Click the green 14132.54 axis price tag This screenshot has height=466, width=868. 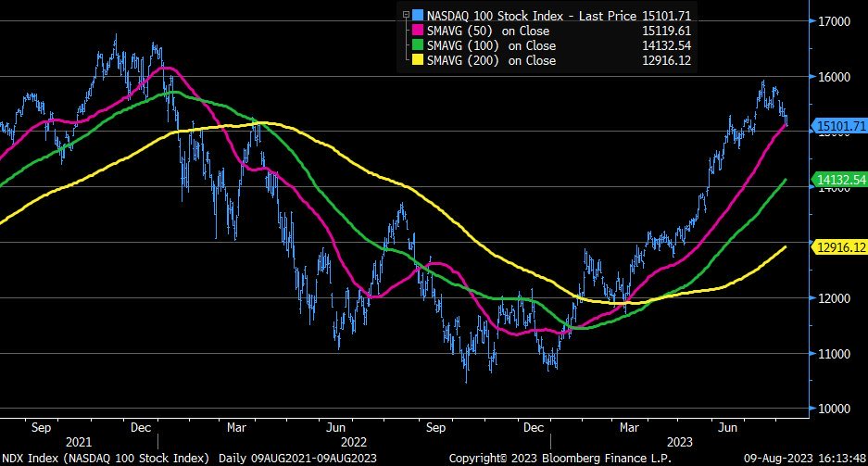pyautogui.click(x=839, y=180)
